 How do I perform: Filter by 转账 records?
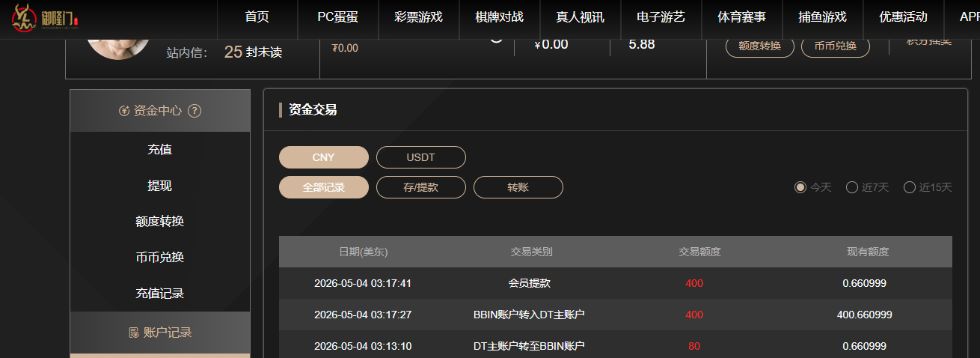[x=518, y=187]
